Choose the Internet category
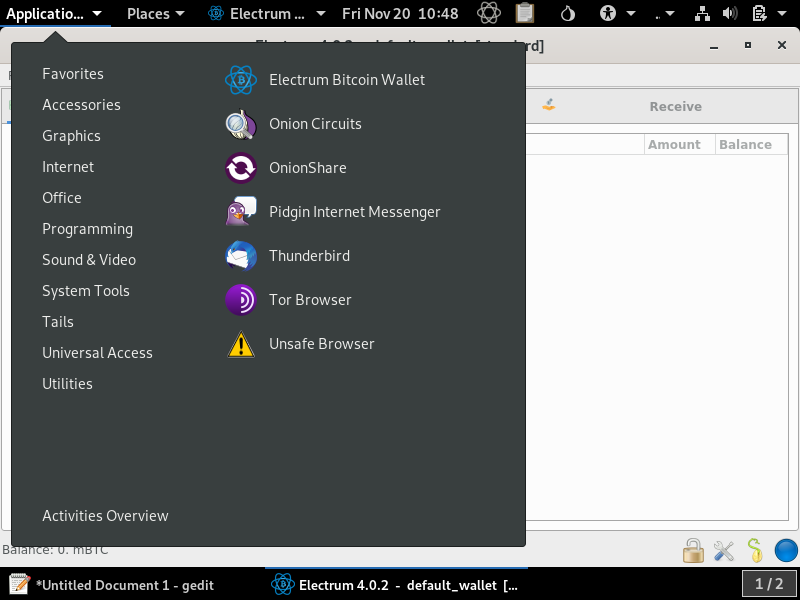The width and height of the screenshot is (800, 600). (x=68, y=167)
